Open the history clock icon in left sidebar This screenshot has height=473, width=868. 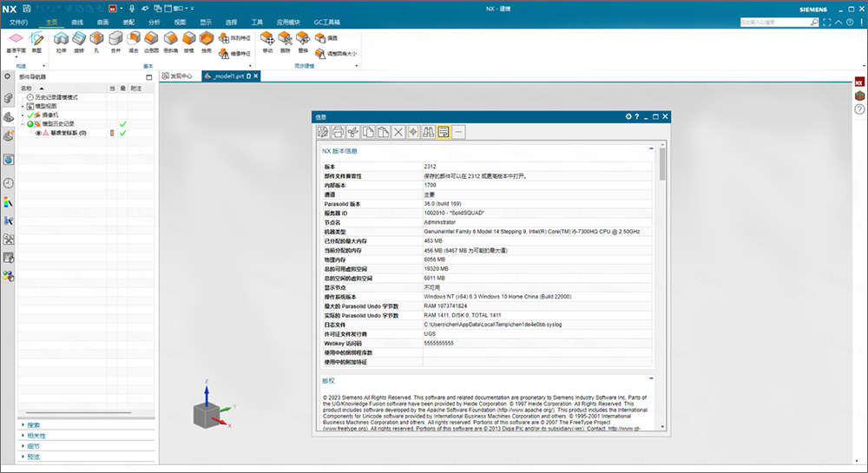tap(8, 183)
